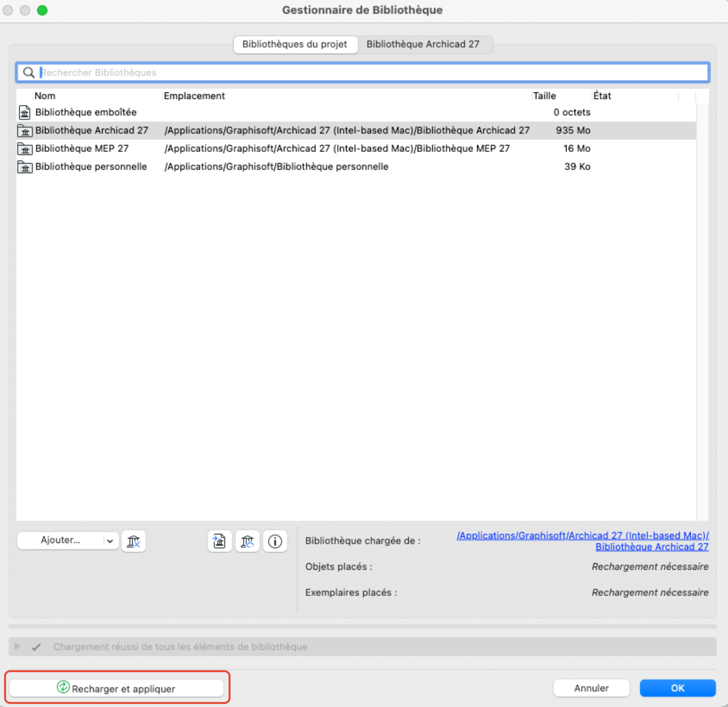Sort list by the Taille column header
This screenshot has height=707, width=728.
click(545, 96)
